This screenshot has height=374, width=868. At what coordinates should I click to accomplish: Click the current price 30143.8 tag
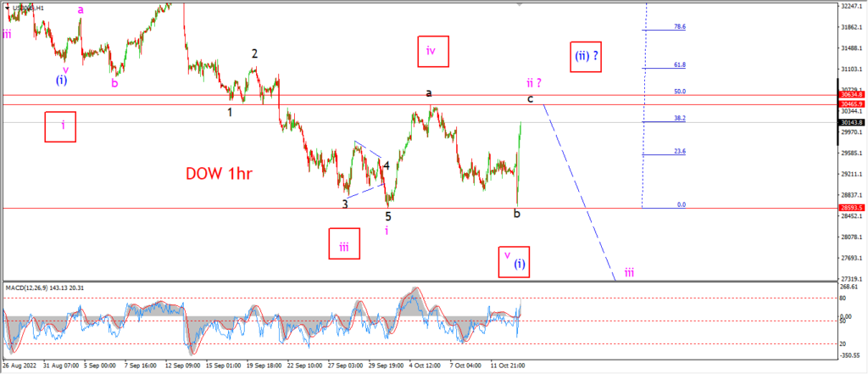[x=853, y=122]
